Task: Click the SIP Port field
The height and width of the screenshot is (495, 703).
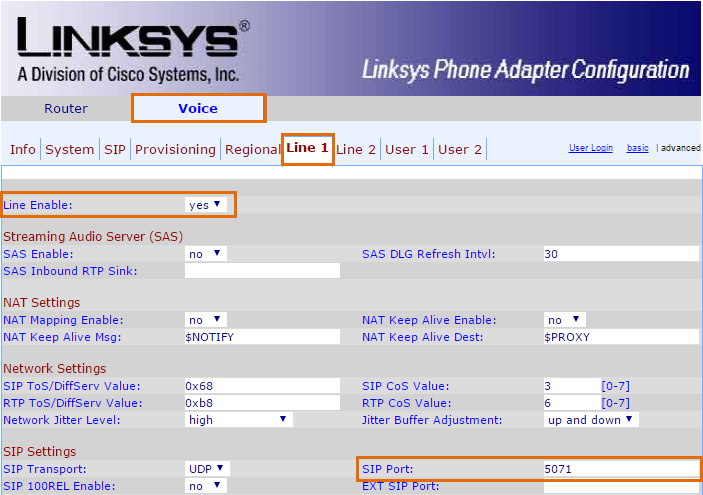Action: pyautogui.click(x=621, y=469)
